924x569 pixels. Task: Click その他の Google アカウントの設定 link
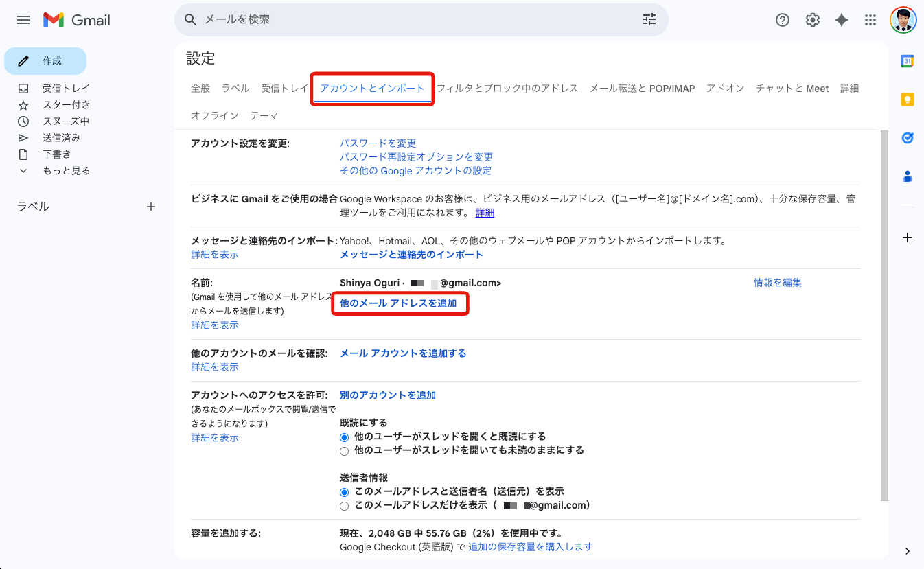coord(416,170)
